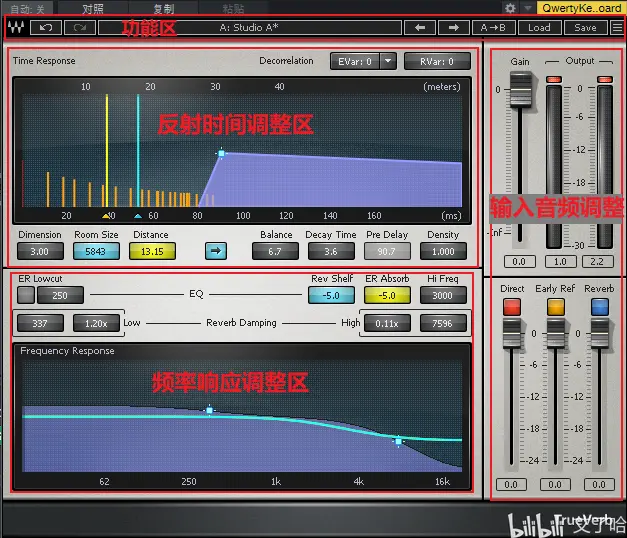Reset the right output clip indicator

[605, 79]
